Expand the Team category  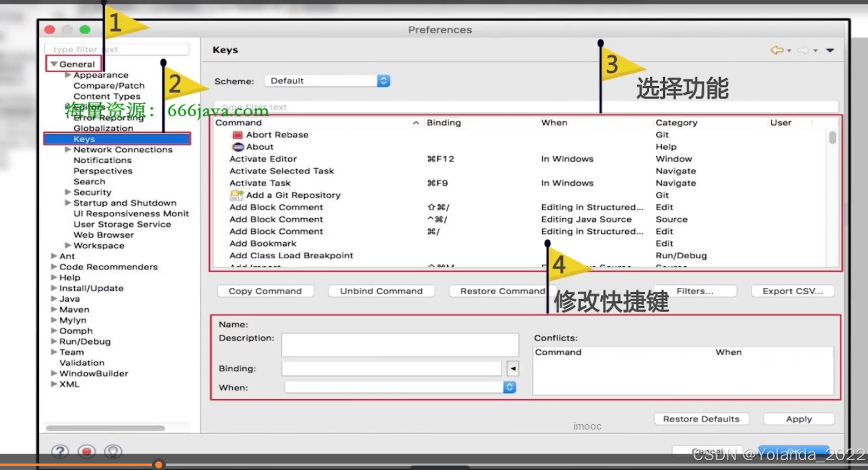tap(54, 352)
